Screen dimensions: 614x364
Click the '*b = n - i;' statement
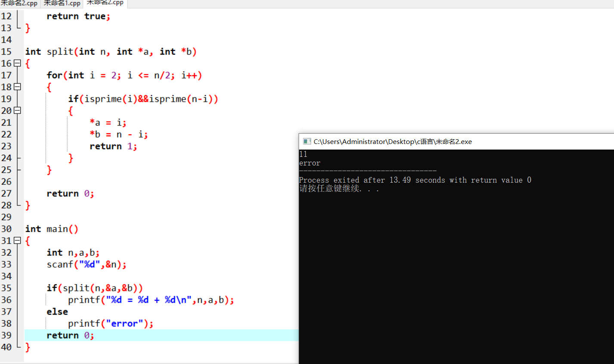(119, 135)
